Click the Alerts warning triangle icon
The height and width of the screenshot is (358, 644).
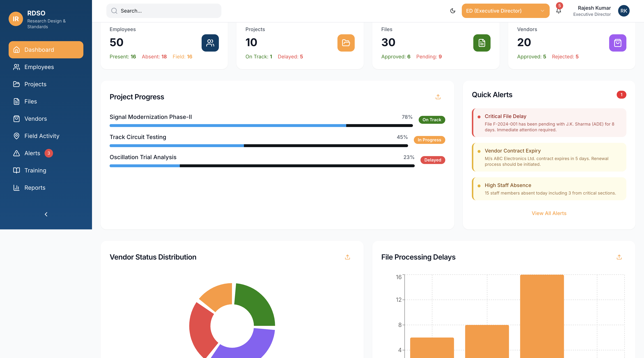pos(17,153)
